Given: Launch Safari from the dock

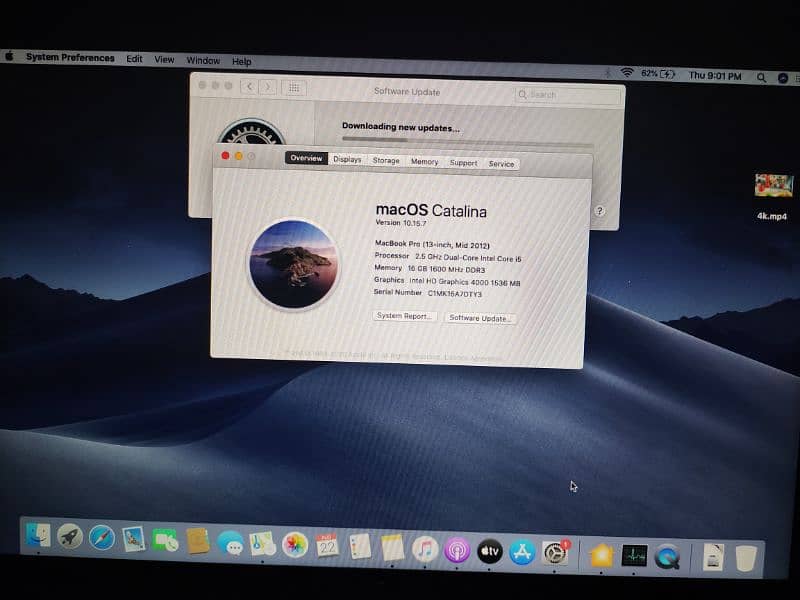Looking at the screenshot, I should point(102,539).
